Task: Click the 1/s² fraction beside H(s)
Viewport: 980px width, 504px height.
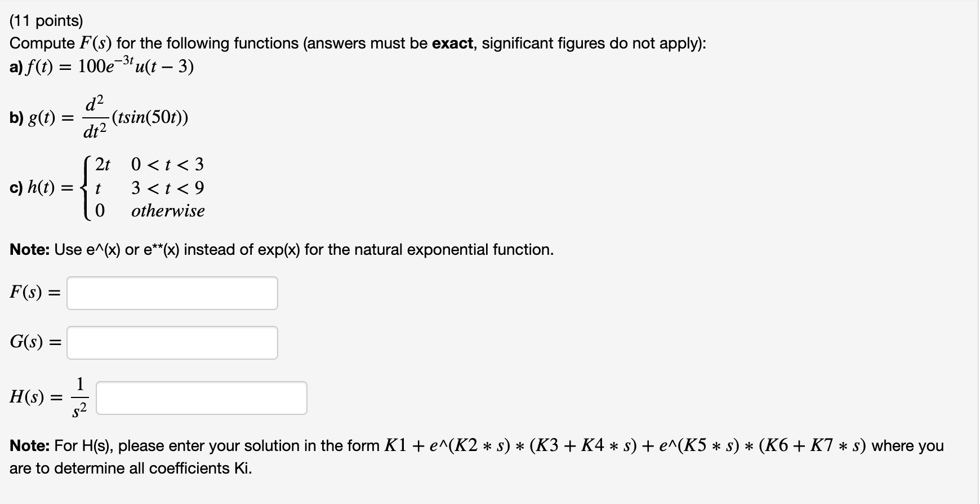Action: pyautogui.click(x=79, y=399)
